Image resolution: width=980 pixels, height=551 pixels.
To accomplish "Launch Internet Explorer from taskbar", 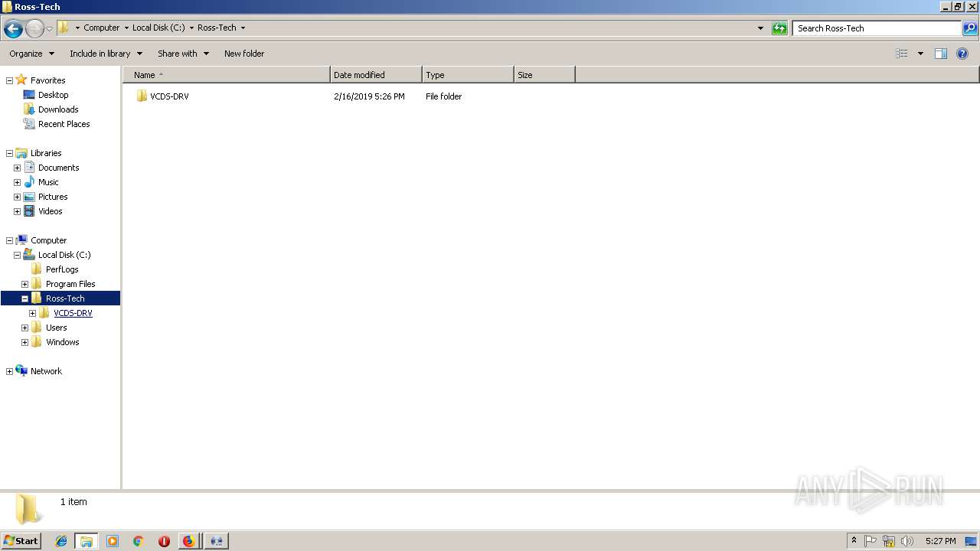I will pyautogui.click(x=61, y=541).
